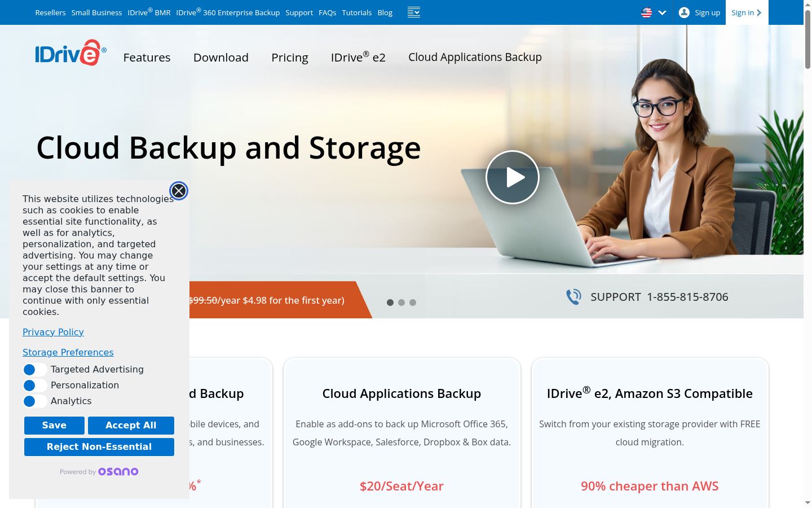Image resolution: width=812 pixels, height=508 pixels.
Task: Open the Blog link
Action: pos(385,12)
